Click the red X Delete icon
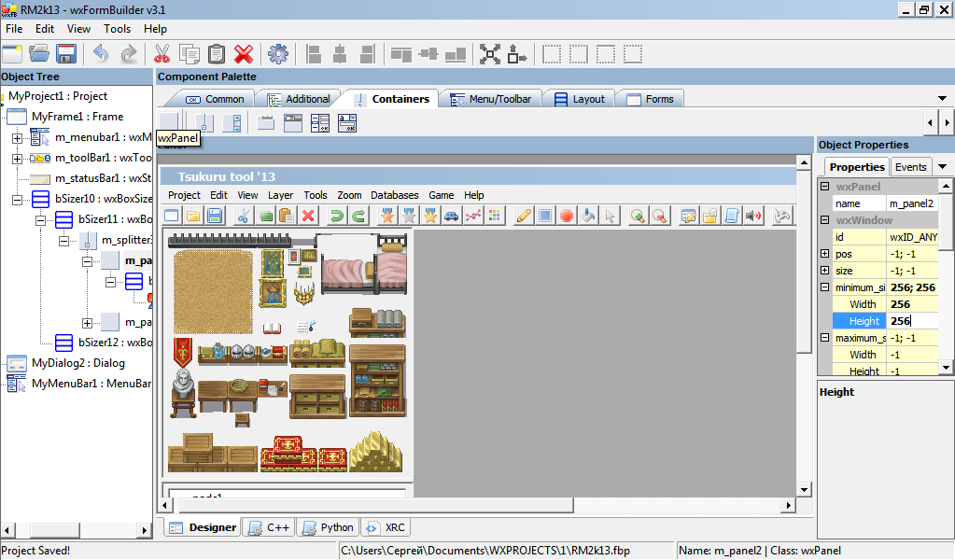The height and width of the screenshot is (560, 955). pos(244,54)
